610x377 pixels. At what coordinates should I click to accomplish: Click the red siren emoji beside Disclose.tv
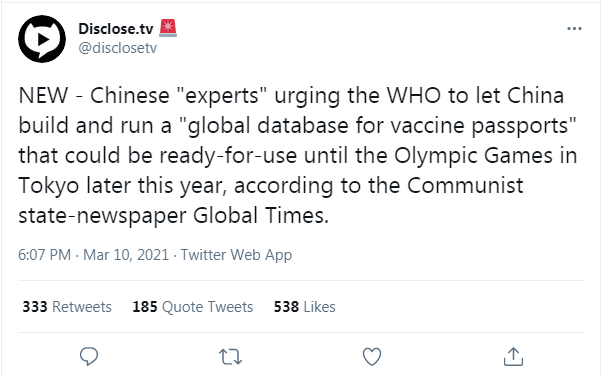point(168,28)
